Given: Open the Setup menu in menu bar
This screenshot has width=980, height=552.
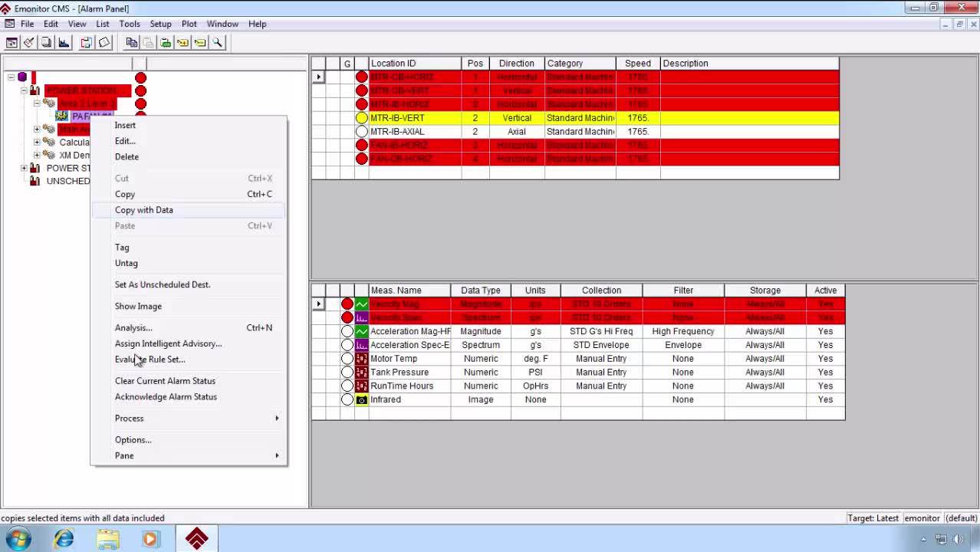Looking at the screenshot, I should (x=160, y=24).
